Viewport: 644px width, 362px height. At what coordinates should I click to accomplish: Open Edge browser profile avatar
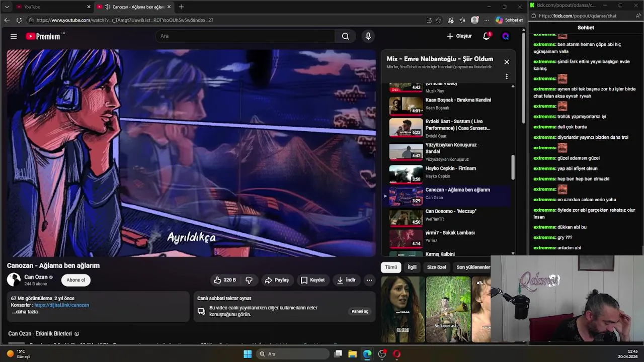point(474,20)
